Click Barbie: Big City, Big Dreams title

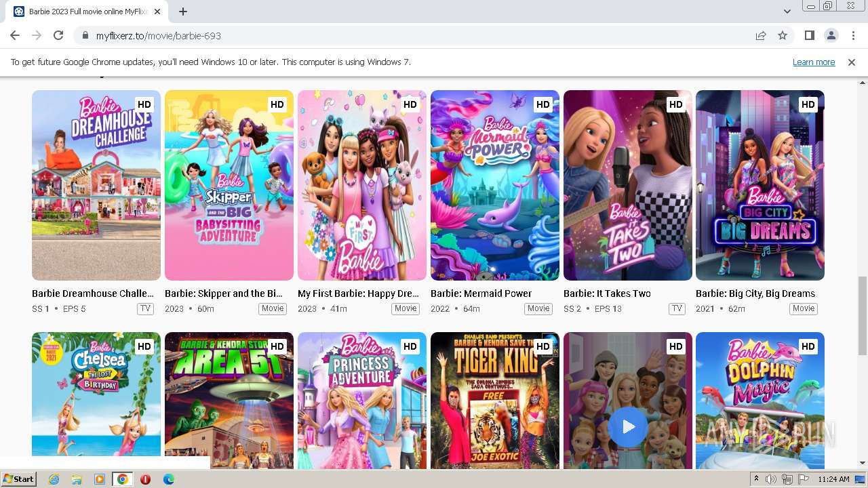[755, 293]
